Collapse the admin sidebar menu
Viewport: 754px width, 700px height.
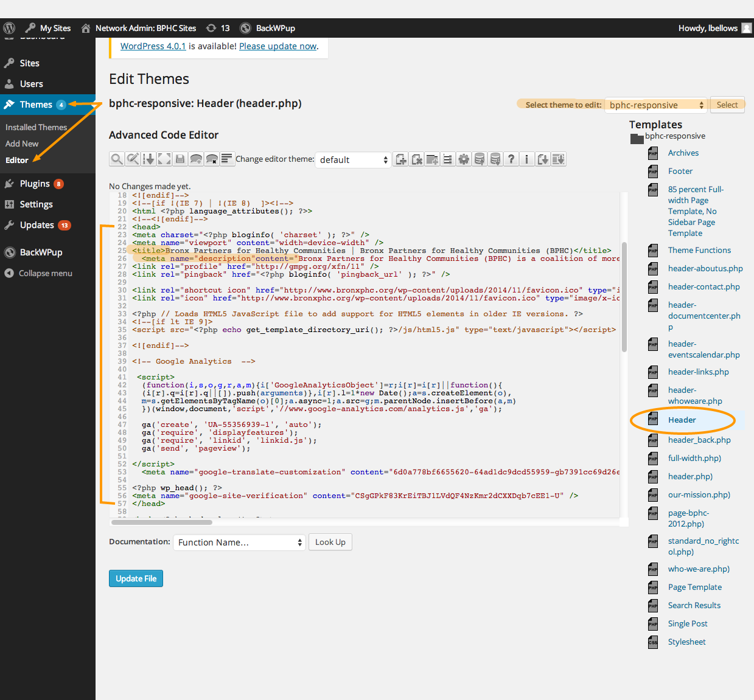coord(45,273)
